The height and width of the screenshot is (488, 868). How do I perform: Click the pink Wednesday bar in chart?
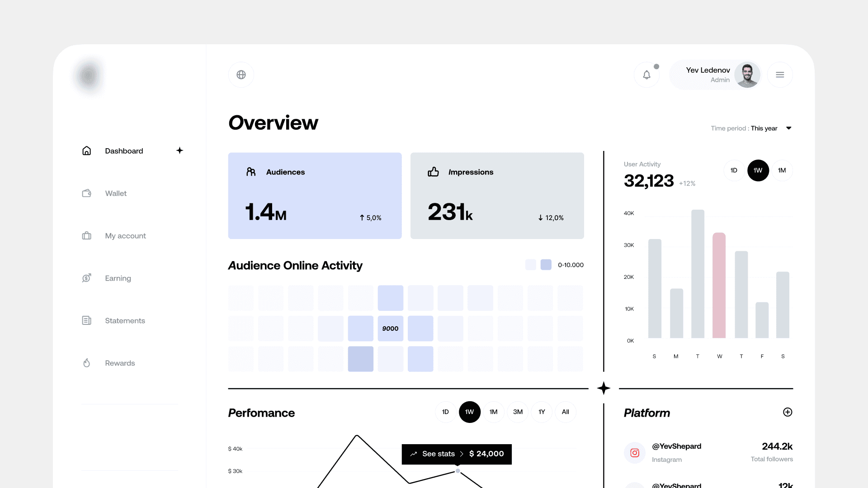click(x=719, y=286)
